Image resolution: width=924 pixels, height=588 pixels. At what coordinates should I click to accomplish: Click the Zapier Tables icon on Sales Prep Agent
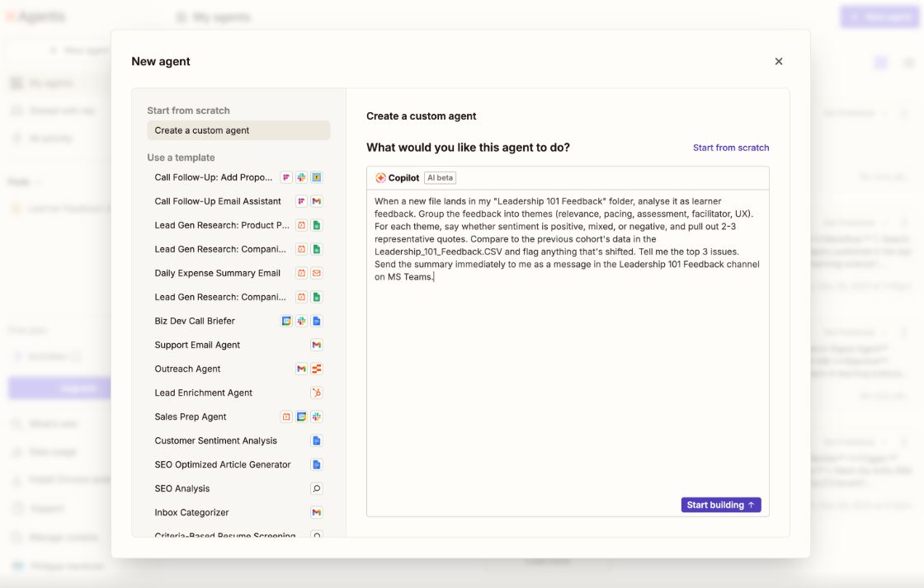[x=286, y=416]
